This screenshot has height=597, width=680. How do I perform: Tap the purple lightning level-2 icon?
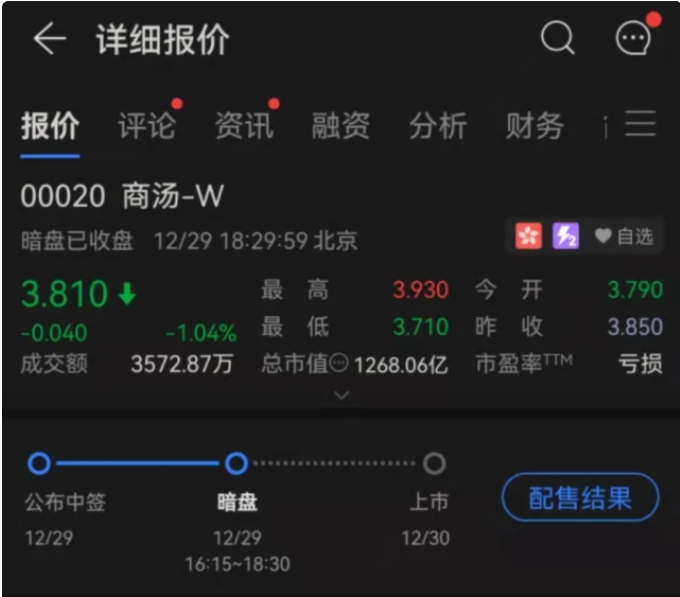pos(566,236)
